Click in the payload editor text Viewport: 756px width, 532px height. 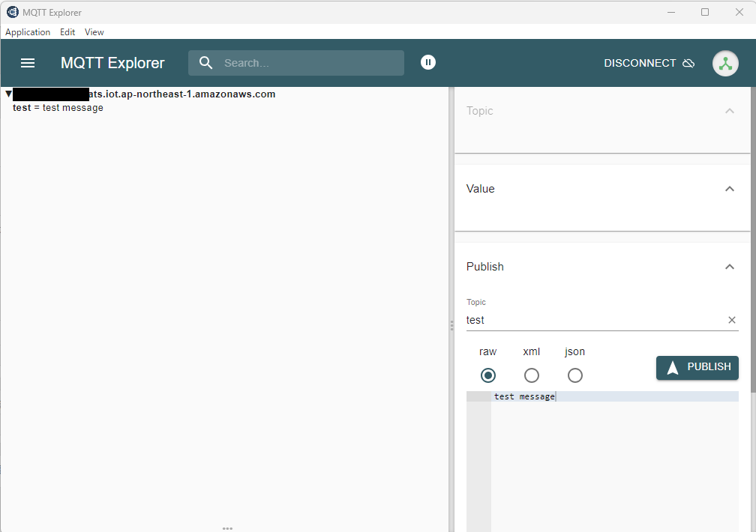point(524,396)
